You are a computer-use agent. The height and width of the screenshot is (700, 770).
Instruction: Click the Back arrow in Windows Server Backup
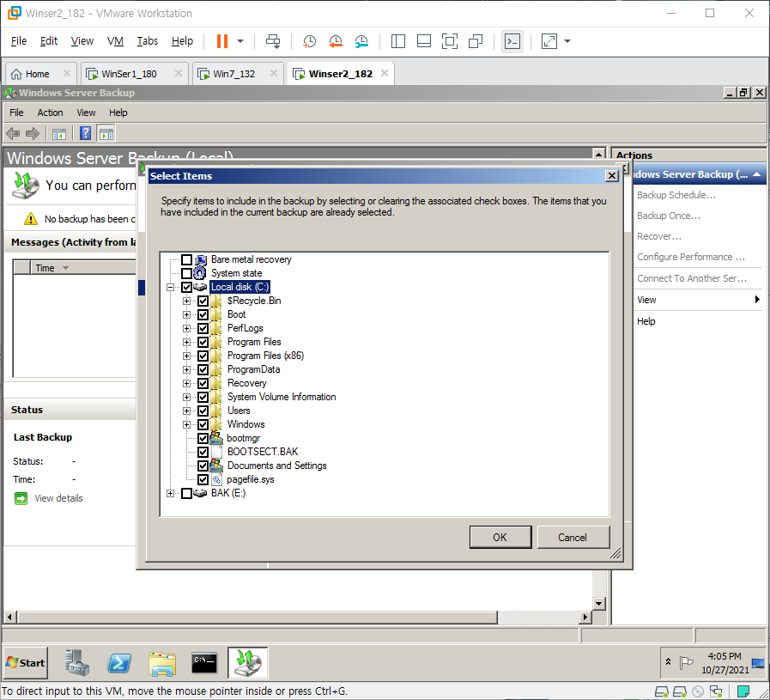click(13, 133)
